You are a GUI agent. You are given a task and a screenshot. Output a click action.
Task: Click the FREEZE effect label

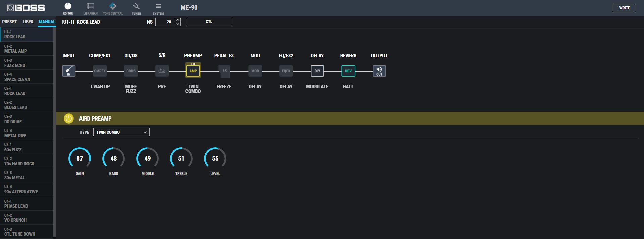click(224, 87)
